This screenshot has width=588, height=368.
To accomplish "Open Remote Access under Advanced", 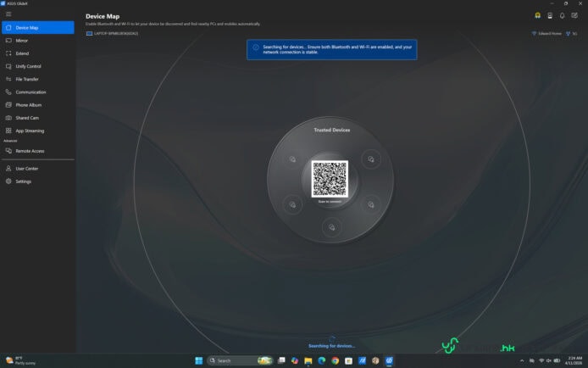I will [x=38, y=151].
